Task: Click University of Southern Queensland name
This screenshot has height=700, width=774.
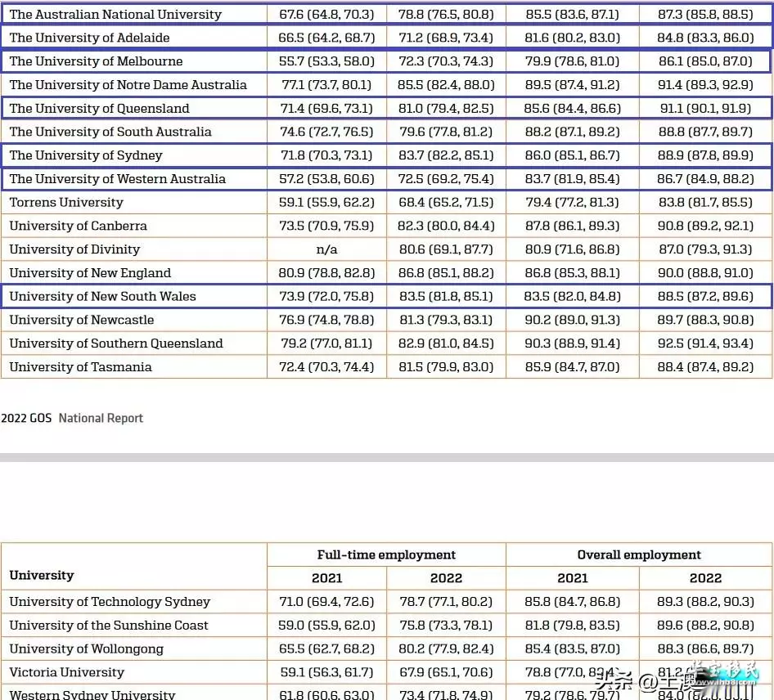Action: tap(116, 343)
